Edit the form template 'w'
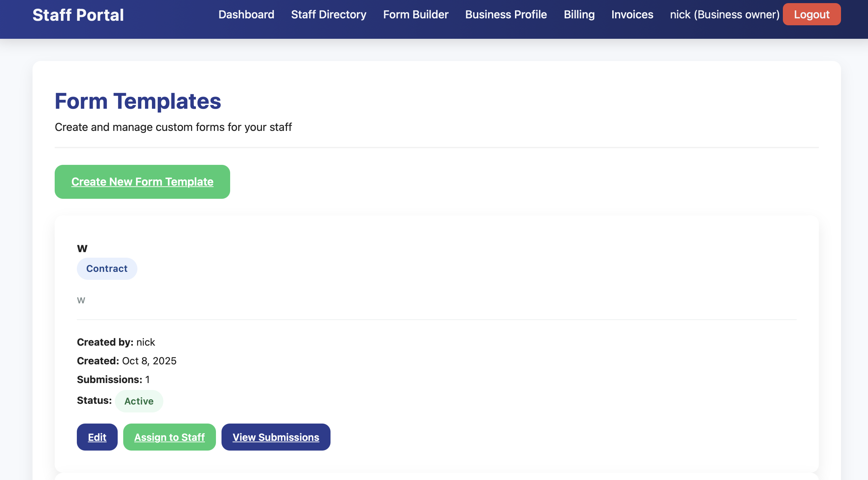 coord(97,437)
